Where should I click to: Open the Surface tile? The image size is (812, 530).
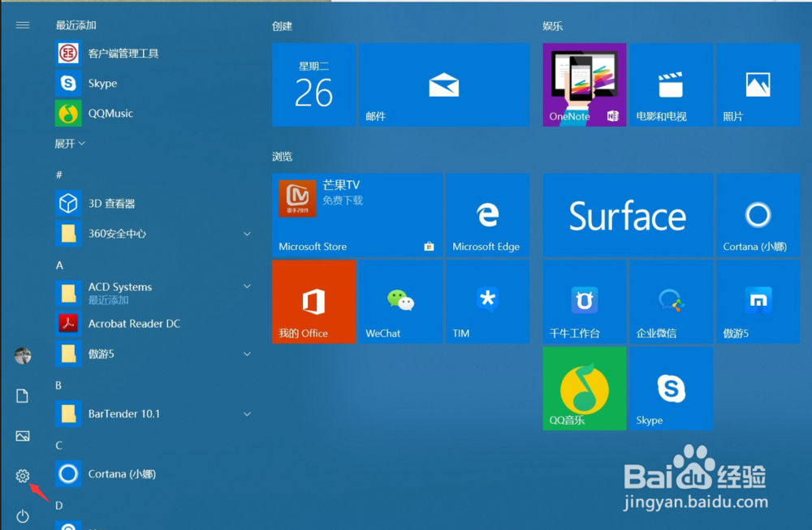click(x=628, y=215)
